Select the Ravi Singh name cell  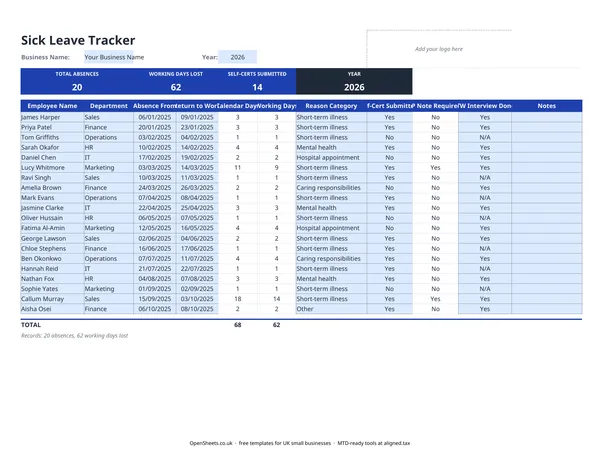coord(52,177)
